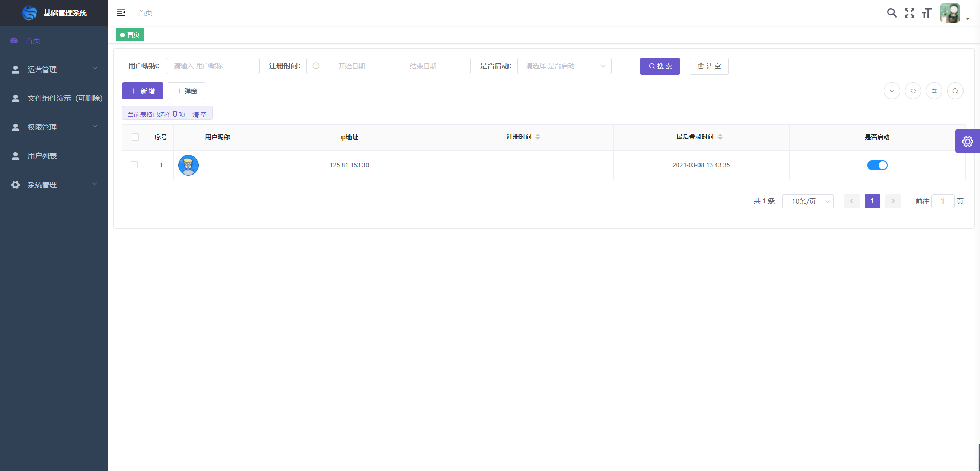Expand the 运营管理 sidebar menu
Screen dimensions: 980x471
click(54, 69)
